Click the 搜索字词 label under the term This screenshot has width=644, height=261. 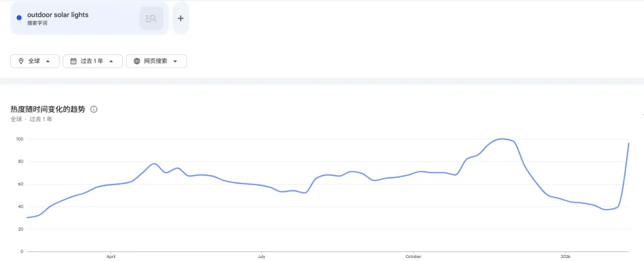[37, 23]
